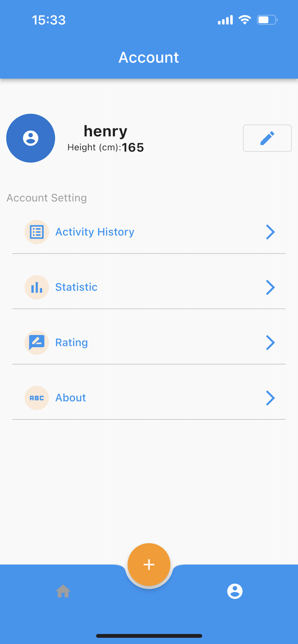Tap the About row chevron
298x644 pixels.
[x=270, y=398]
